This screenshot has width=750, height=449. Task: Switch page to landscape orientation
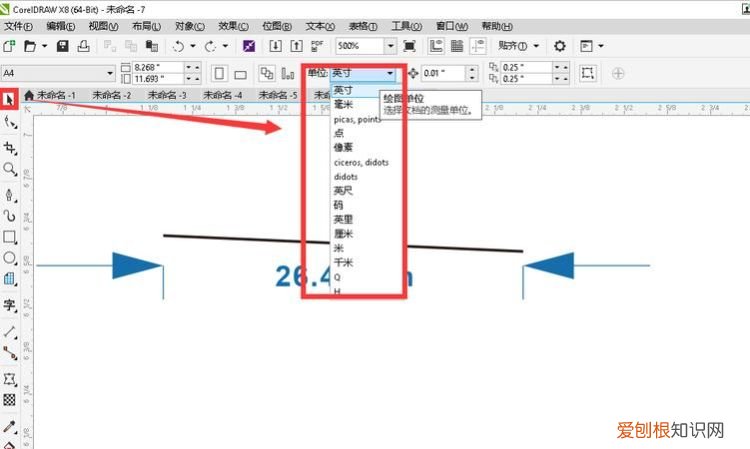point(239,73)
